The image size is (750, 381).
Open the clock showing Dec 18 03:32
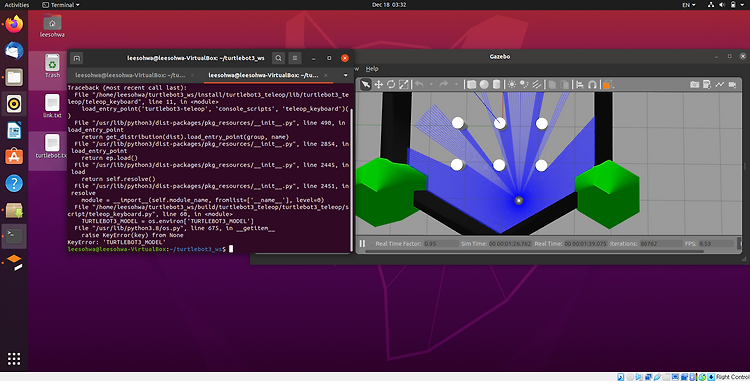point(389,5)
